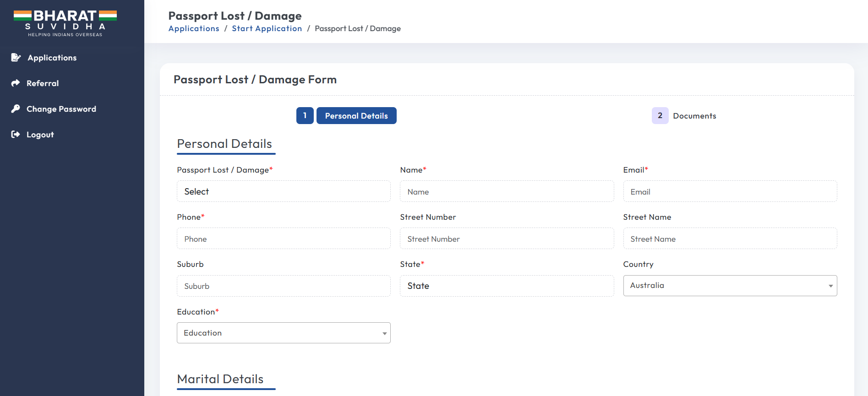Switch to the Documents step tab
868x396 pixels.
click(x=694, y=116)
